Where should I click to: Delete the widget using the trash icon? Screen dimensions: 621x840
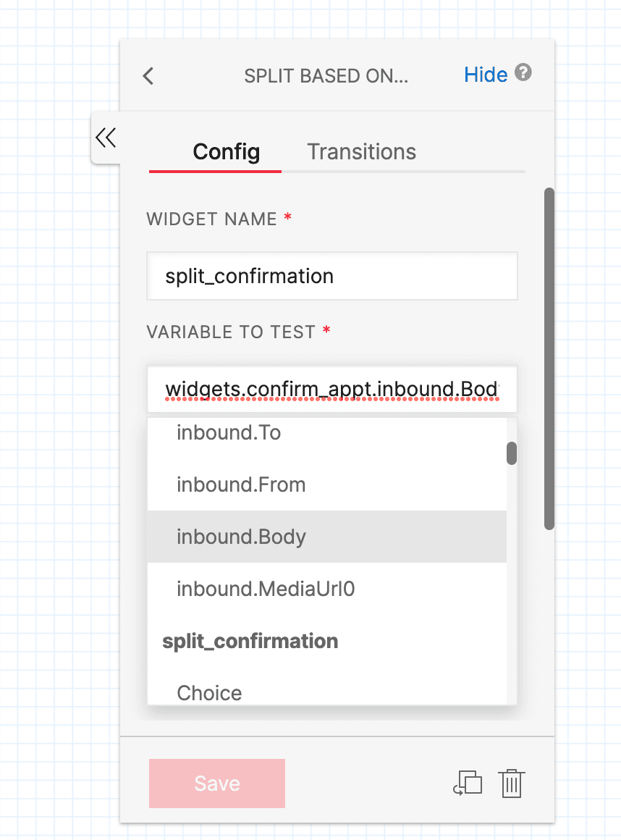(x=512, y=783)
